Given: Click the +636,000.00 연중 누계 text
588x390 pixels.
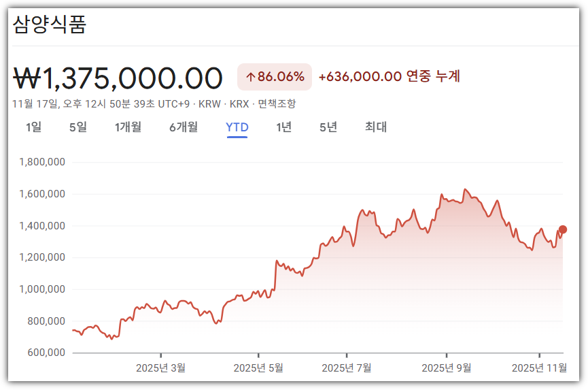Looking at the screenshot, I should (x=390, y=76).
